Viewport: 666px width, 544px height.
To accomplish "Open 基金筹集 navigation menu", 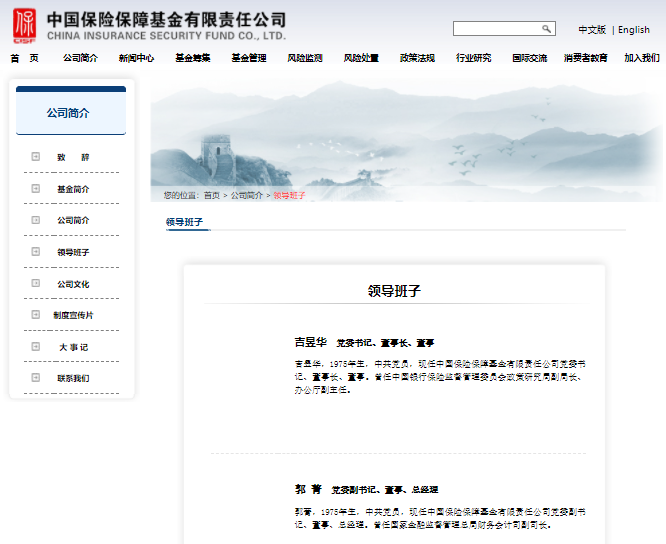I will point(193,58).
